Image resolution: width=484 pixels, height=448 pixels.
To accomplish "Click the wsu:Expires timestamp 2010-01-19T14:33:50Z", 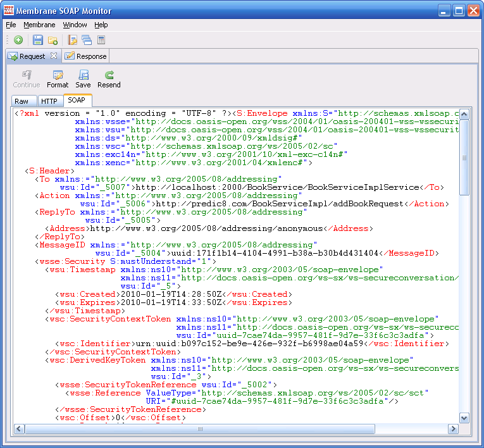I will 171,302.
